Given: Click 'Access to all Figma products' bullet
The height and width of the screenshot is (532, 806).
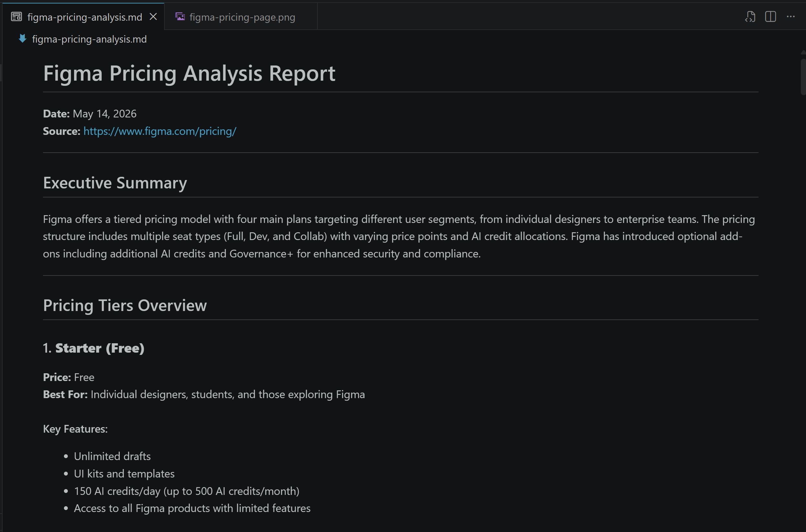Looking at the screenshot, I should [x=192, y=508].
